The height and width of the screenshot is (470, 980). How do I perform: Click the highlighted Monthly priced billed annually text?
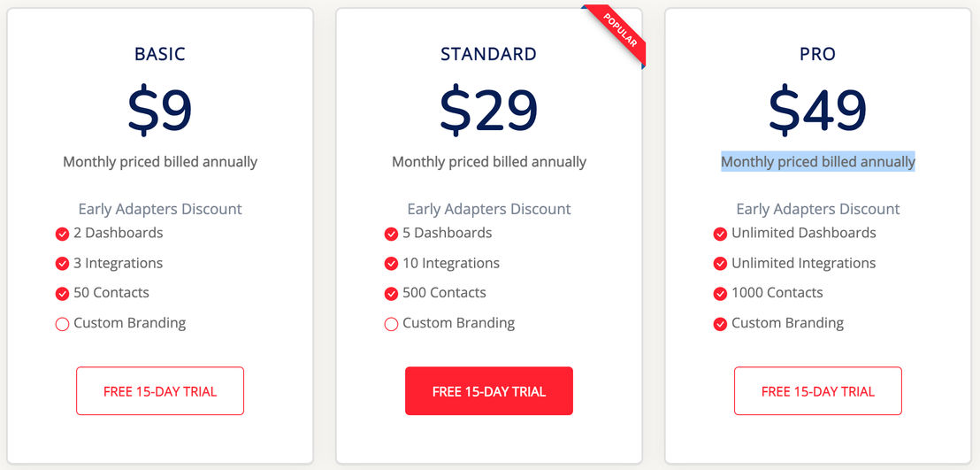coord(817,161)
